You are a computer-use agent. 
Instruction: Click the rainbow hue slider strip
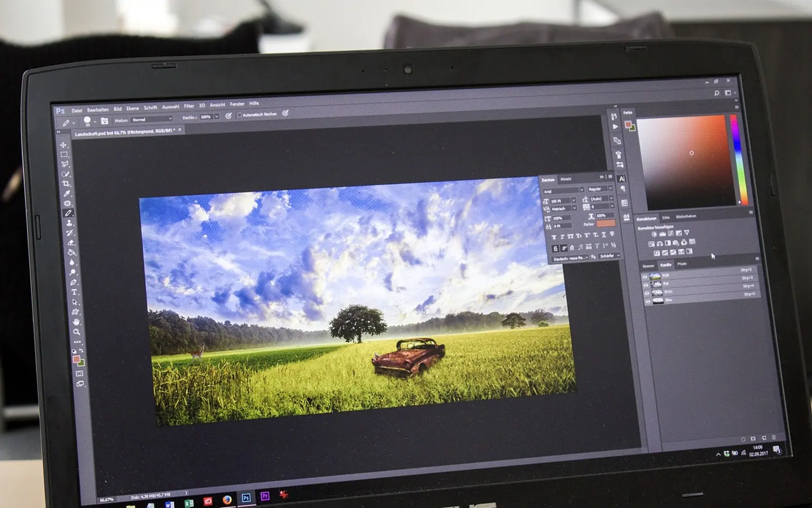click(x=739, y=159)
